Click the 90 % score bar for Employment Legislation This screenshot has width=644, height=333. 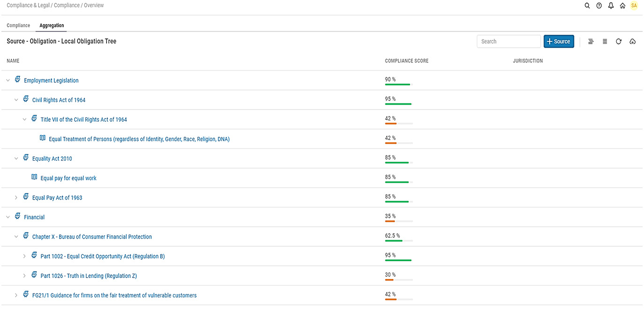pyautogui.click(x=399, y=85)
